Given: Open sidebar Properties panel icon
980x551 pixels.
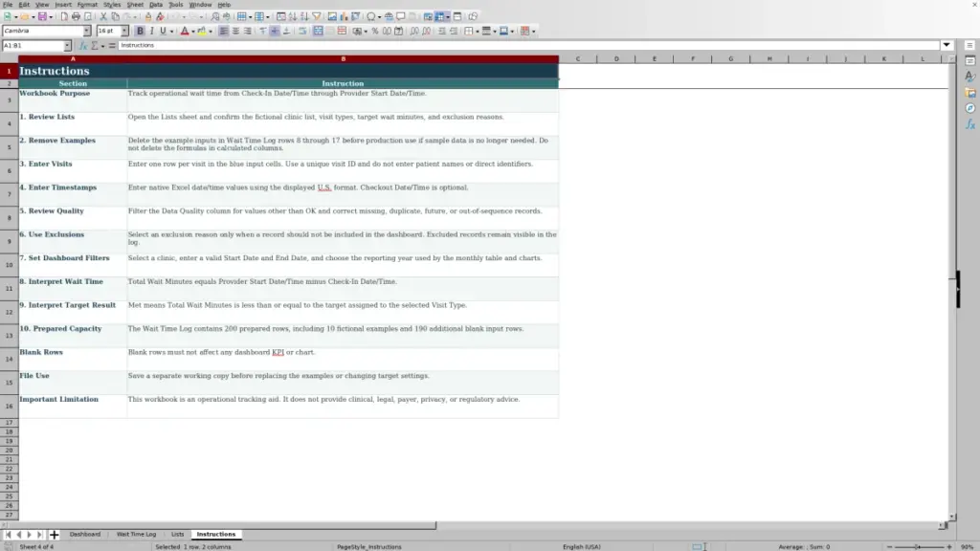Looking at the screenshot, I should pyautogui.click(x=970, y=61).
